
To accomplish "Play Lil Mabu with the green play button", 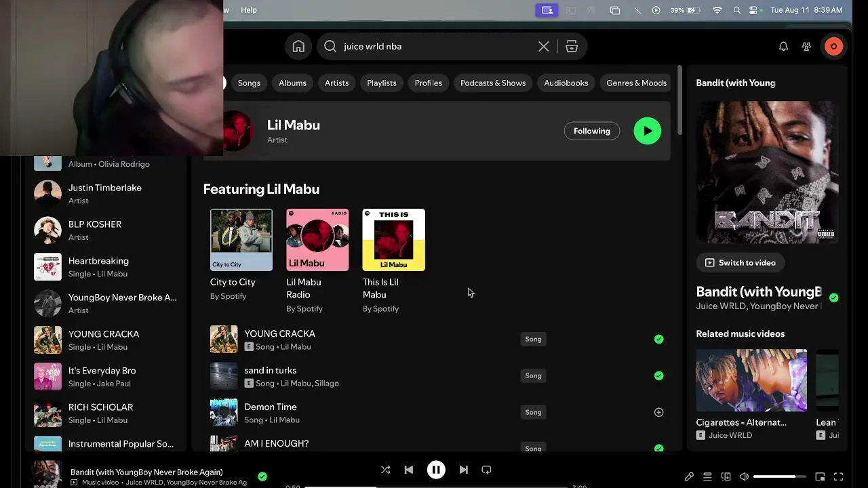I will [x=648, y=131].
